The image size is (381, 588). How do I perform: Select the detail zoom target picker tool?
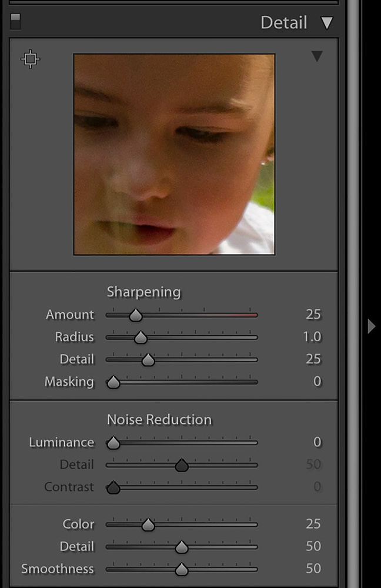pos(31,59)
